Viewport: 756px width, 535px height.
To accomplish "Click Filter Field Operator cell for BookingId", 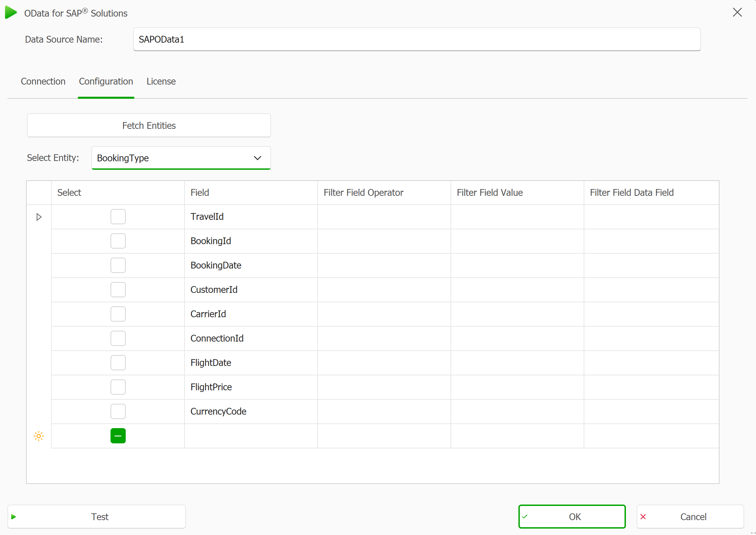I will tap(384, 241).
